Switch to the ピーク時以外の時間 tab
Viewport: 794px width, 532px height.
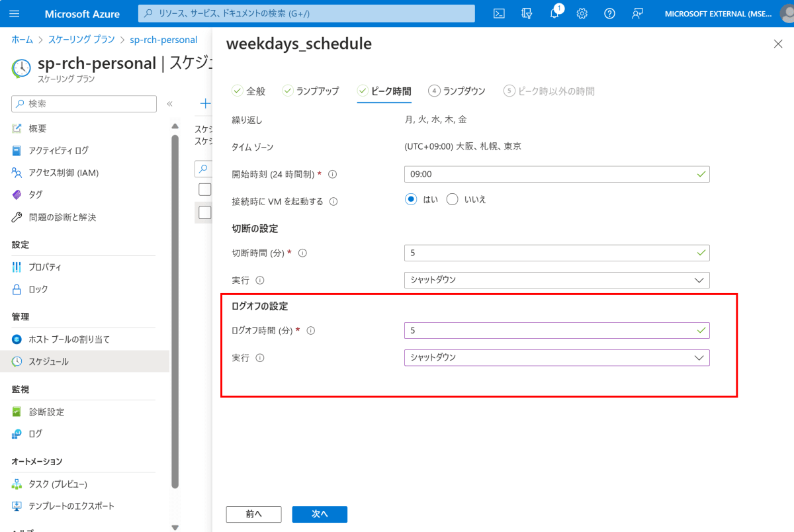click(x=549, y=91)
